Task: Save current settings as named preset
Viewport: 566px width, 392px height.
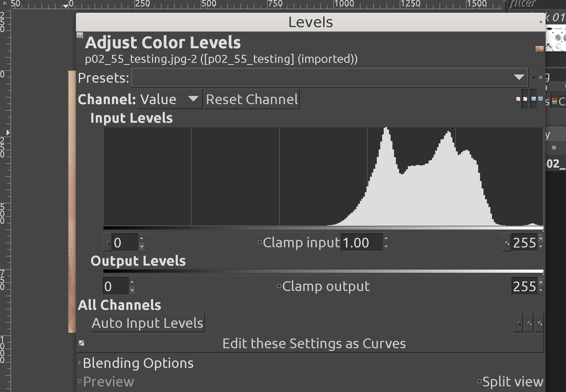Action: point(534,77)
